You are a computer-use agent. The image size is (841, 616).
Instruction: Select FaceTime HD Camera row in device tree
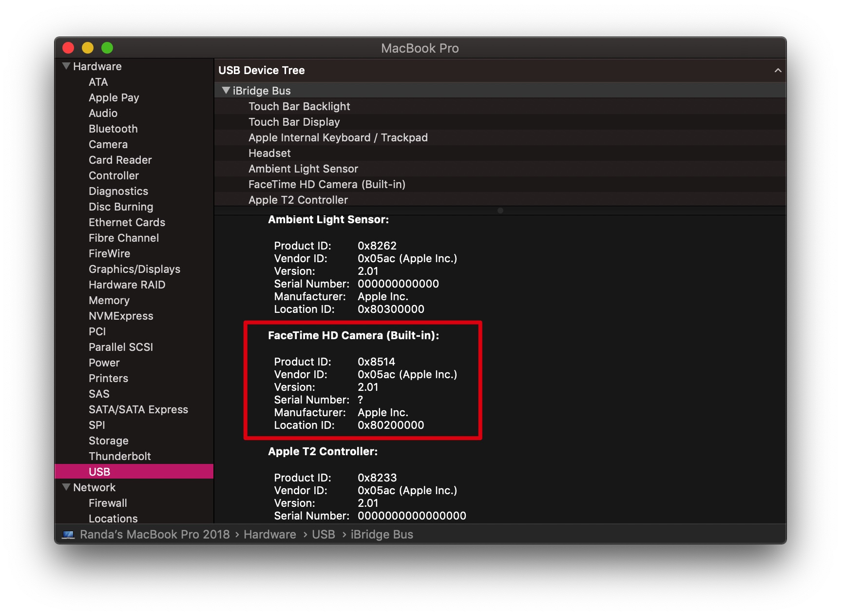click(500, 184)
